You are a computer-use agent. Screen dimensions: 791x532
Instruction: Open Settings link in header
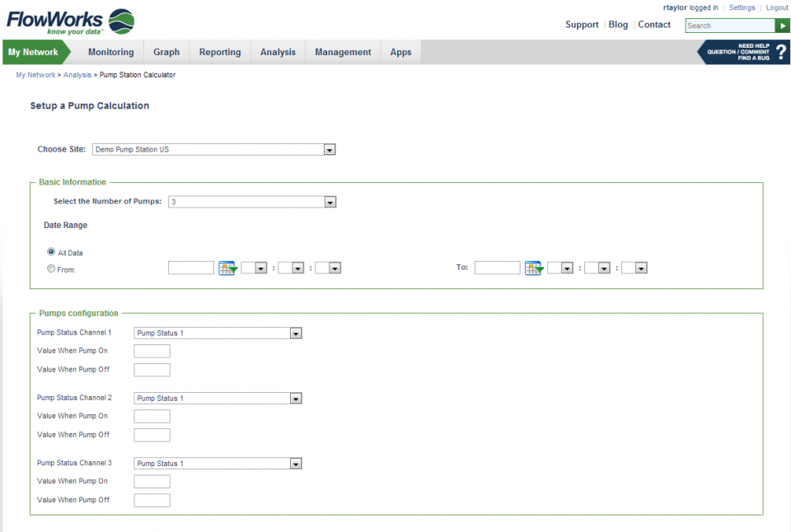click(742, 7)
